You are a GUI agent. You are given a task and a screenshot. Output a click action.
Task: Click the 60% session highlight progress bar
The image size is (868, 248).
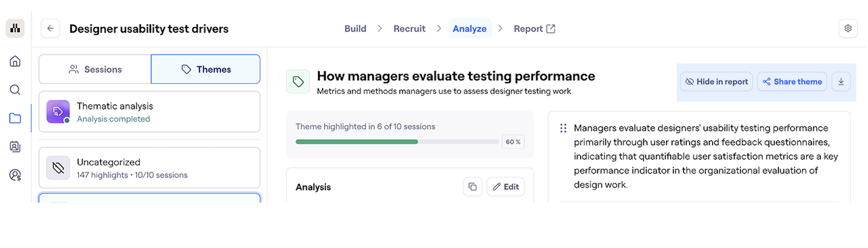[x=397, y=142]
